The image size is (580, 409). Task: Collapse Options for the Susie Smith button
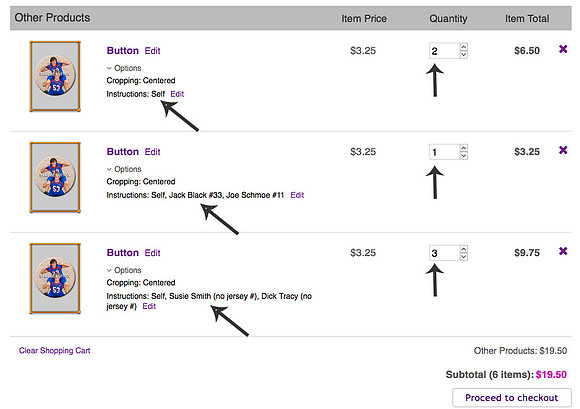[x=124, y=270]
